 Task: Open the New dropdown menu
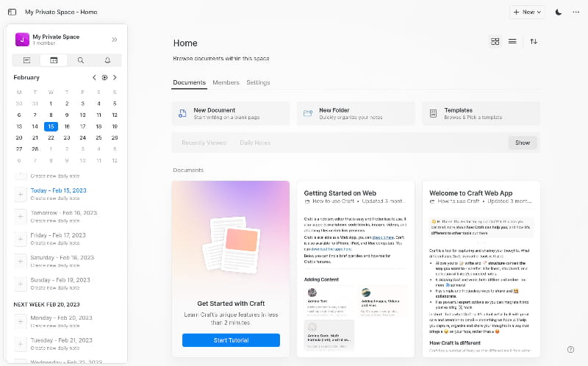527,12
